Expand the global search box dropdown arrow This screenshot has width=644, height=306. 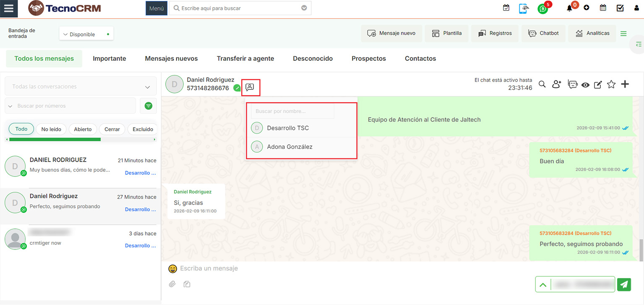(x=304, y=8)
